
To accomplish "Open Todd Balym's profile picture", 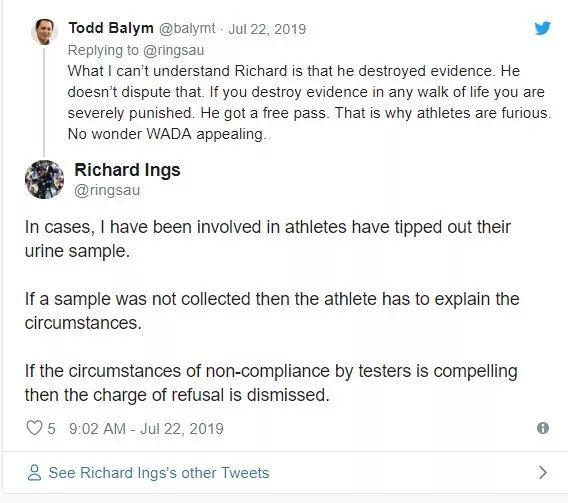I will point(45,32).
